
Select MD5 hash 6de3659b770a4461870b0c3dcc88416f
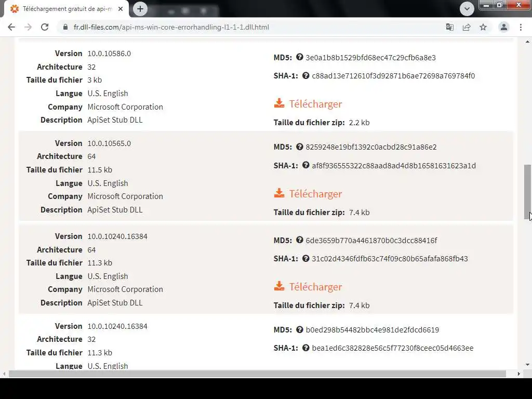pyautogui.click(x=371, y=240)
